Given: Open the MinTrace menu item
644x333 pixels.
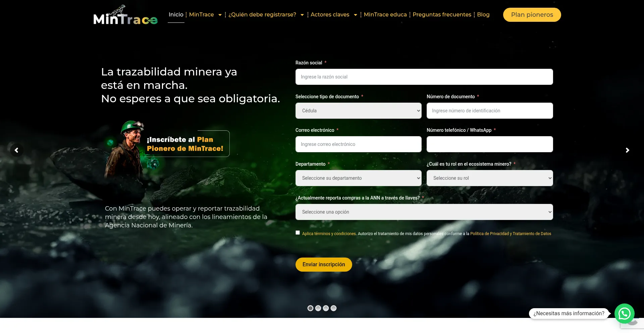Looking at the screenshot, I should click(202, 14).
